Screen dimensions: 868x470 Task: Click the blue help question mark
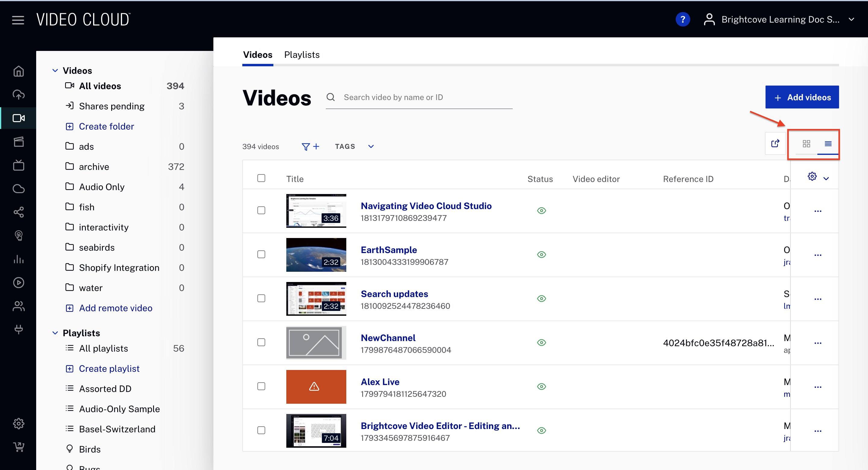click(x=682, y=20)
